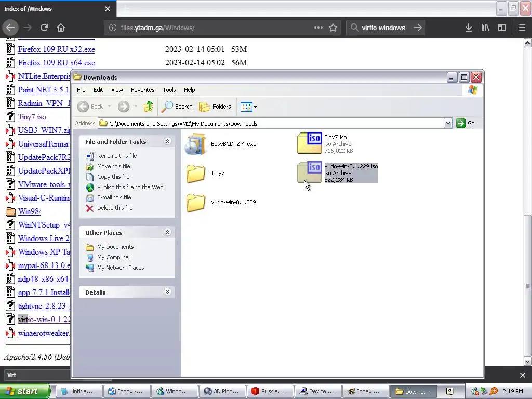This screenshot has width=532, height=399.
Task: Switch to Device Manager taskbar item
Action: (x=317, y=391)
